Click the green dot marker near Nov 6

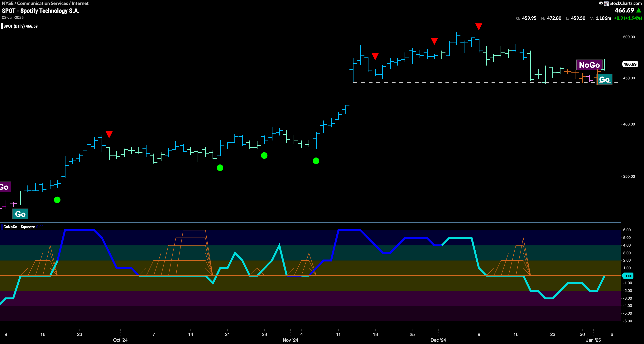pyautogui.click(x=316, y=161)
